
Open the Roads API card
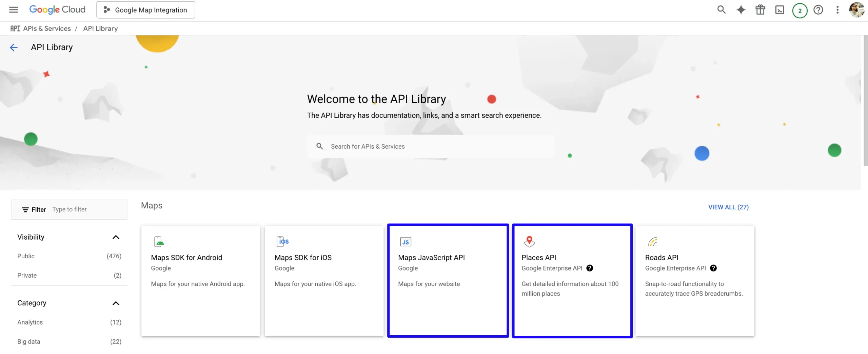(695, 281)
